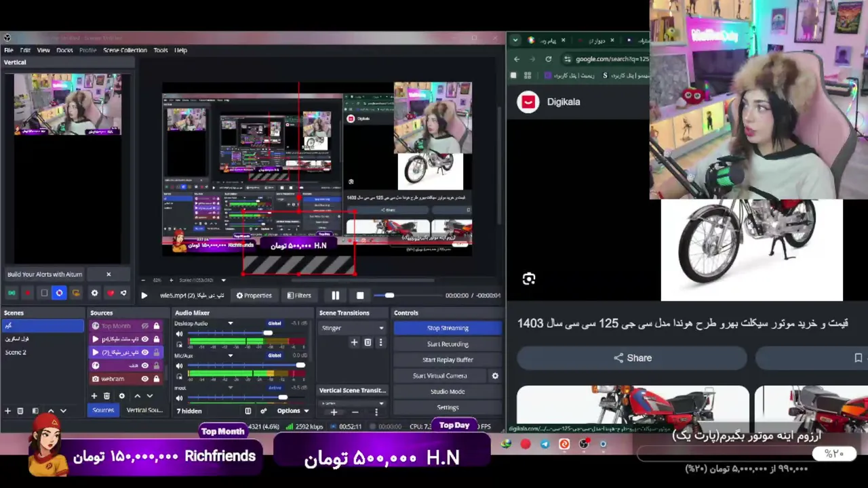Image resolution: width=868 pixels, height=488 pixels.
Task: Open Telegram from the taskbar
Action: pos(545,444)
